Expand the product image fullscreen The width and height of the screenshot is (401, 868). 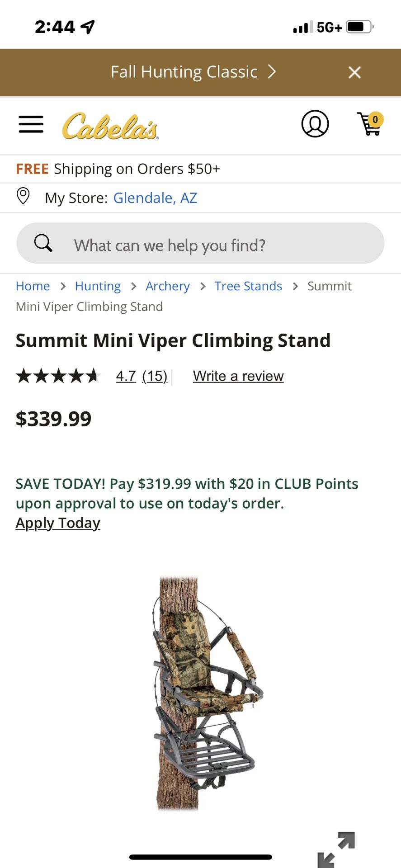click(336, 849)
